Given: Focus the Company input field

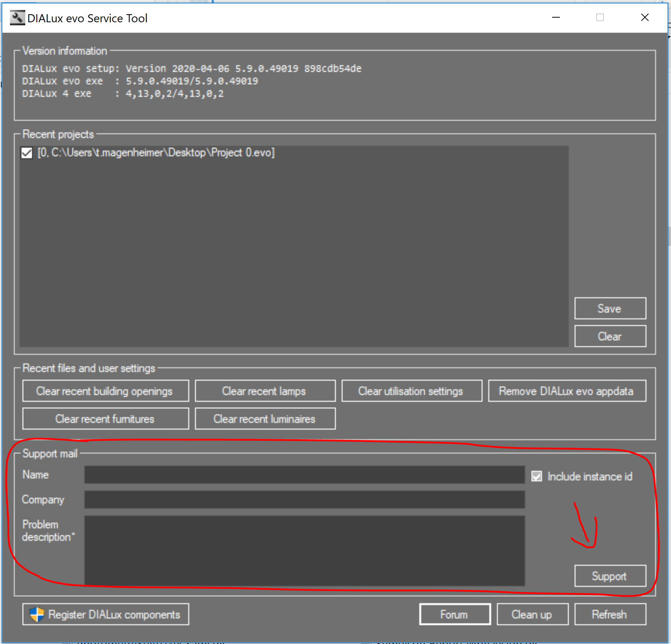Looking at the screenshot, I should (304, 500).
